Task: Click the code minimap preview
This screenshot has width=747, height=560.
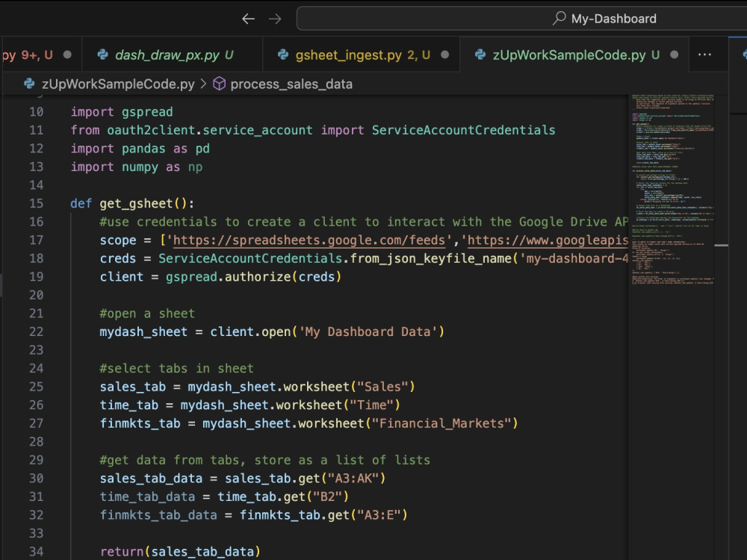Action: tap(673, 190)
